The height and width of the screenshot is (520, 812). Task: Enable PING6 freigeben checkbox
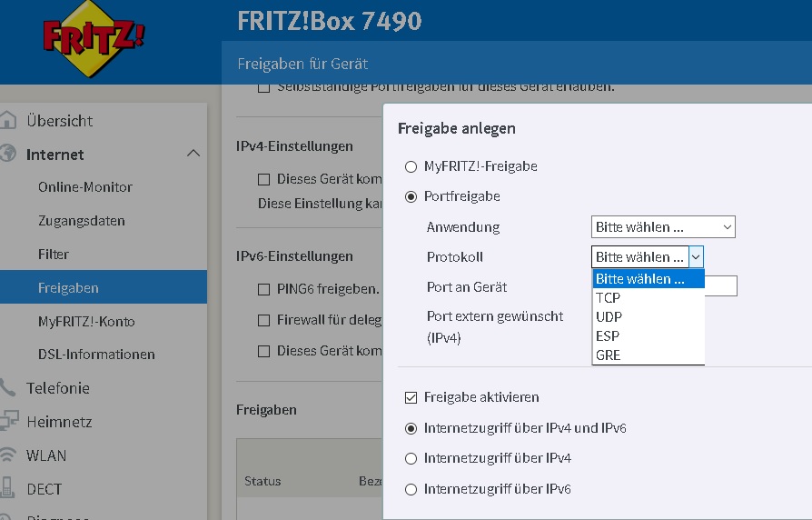(x=263, y=289)
